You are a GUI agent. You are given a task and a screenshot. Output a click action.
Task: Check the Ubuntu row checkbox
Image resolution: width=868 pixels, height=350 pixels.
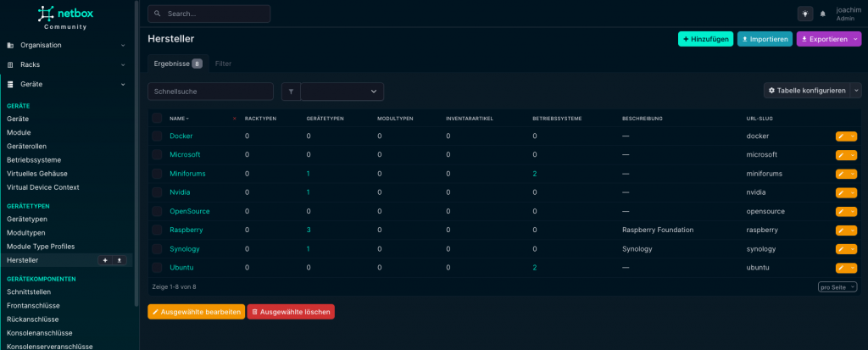click(157, 268)
